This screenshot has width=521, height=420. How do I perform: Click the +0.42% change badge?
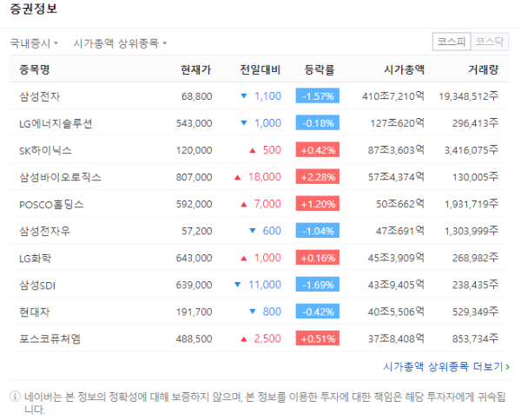click(x=318, y=150)
